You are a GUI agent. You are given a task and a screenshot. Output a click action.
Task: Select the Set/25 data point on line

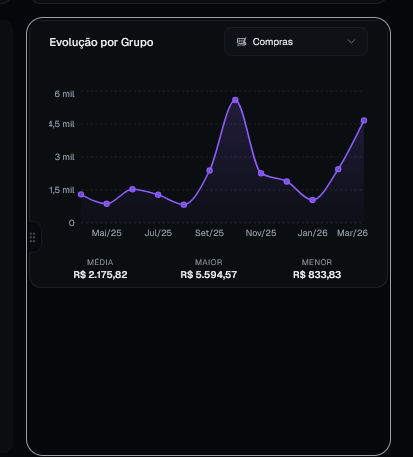click(210, 171)
